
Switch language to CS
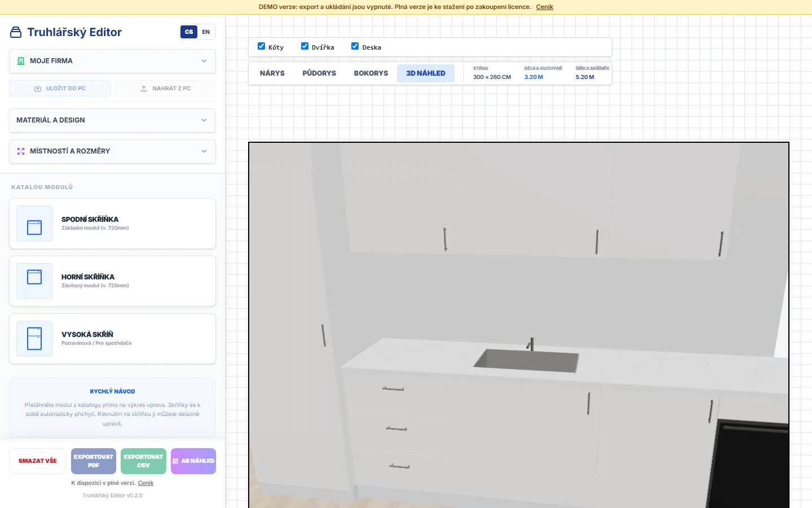tap(189, 32)
